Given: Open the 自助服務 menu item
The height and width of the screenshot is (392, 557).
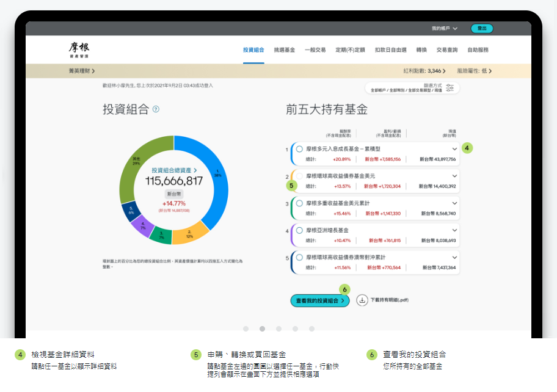Looking at the screenshot, I should tap(478, 50).
